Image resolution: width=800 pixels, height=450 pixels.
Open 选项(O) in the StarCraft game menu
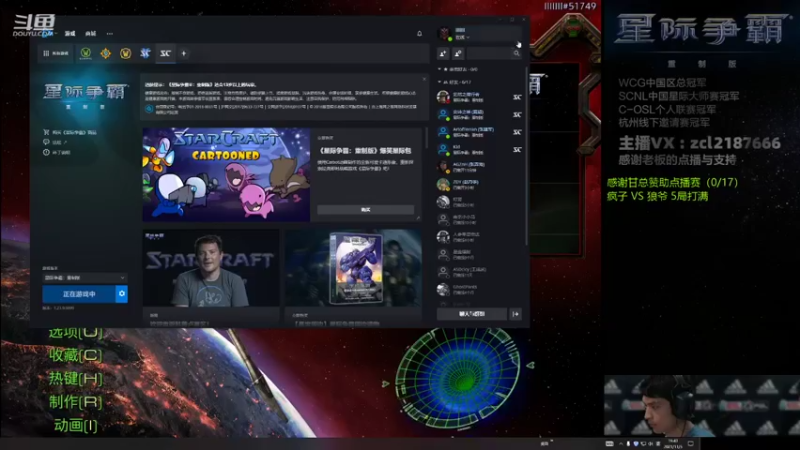coord(76,333)
